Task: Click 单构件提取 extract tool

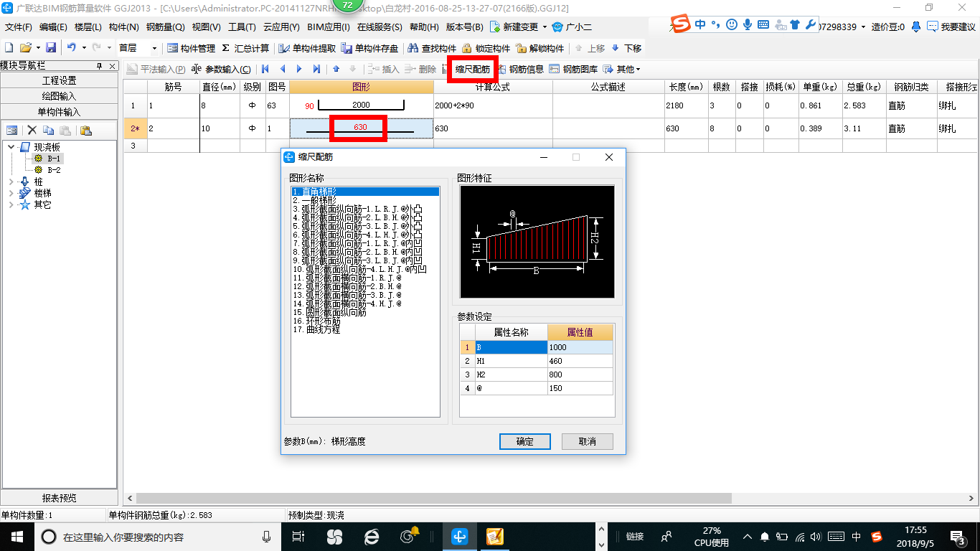Action: pyautogui.click(x=308, y=48)
